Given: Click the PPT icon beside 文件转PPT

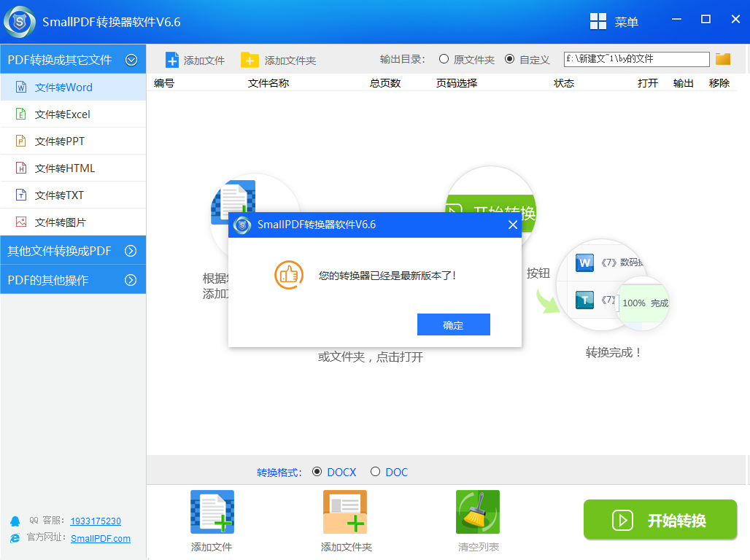Looking at the screenshot, I should point(21,141).
